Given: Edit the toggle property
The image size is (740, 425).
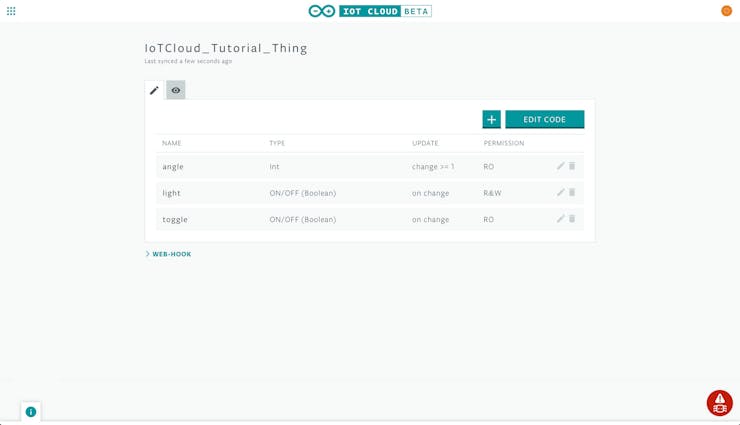Looking at the screenshot, I should (x=561, y=219).
